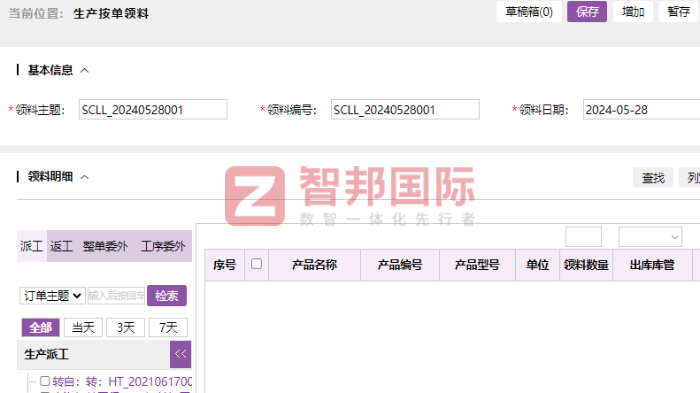Viewport: 700px width, 393px height.
Task: Click the 查找 button in 领料明细
Action: (653, 178)
